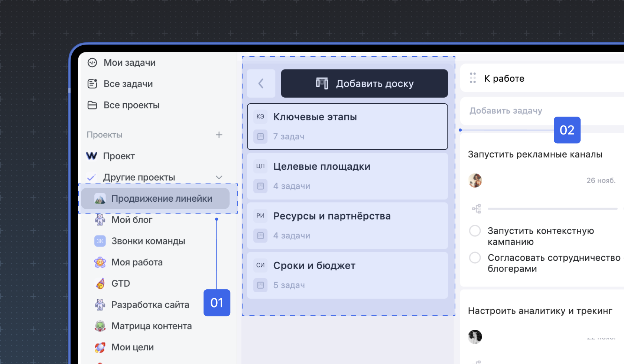624x364 pixels.
Task: Toggle the checkmark on Другие проекты
Action: click(x=91, y=177)
